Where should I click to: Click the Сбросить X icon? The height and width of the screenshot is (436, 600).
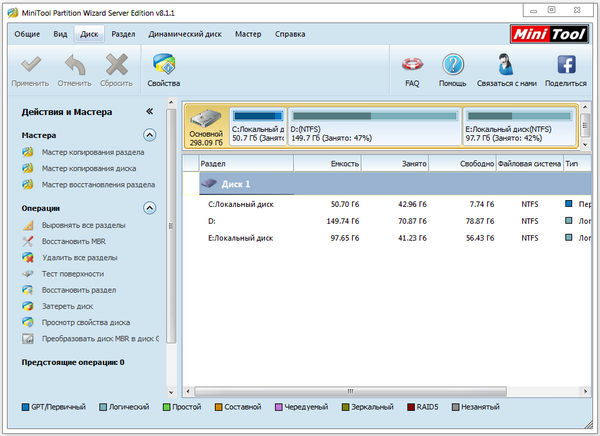(117, 64)
